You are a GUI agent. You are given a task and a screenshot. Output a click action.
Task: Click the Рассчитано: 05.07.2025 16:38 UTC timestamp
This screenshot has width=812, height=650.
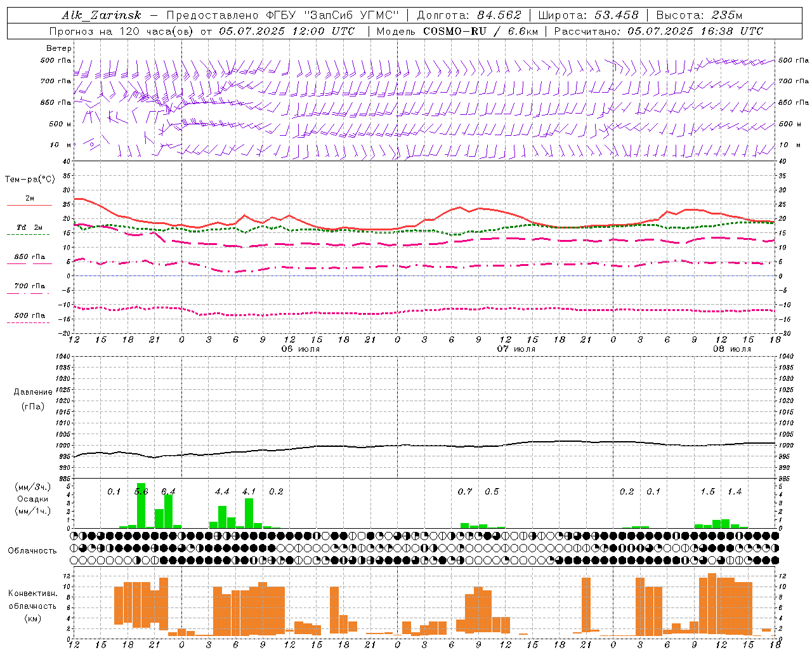click(658, 31)
